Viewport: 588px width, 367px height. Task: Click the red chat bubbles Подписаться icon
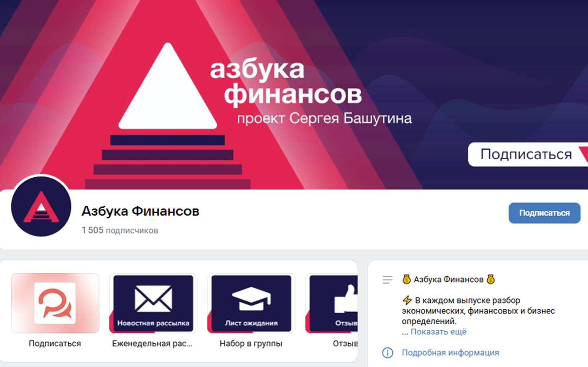55,303
